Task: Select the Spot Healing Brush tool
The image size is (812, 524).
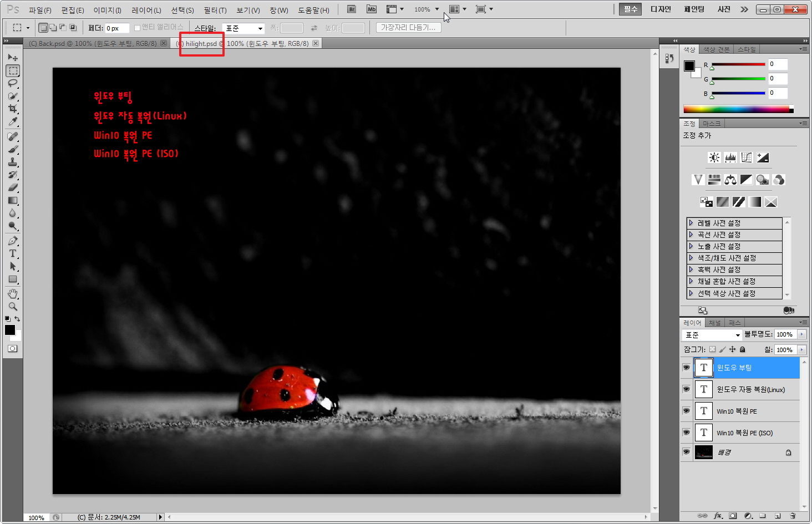Action: coord(13,136)
